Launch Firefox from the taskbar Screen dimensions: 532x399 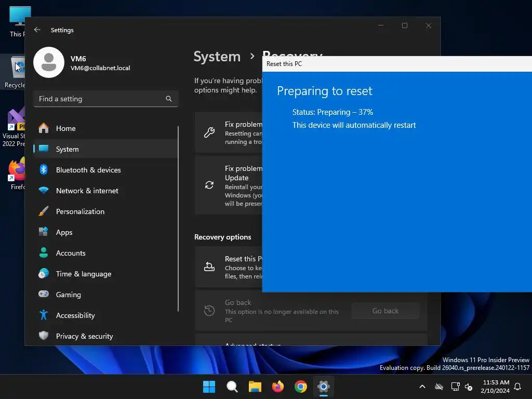click(278, 387)
